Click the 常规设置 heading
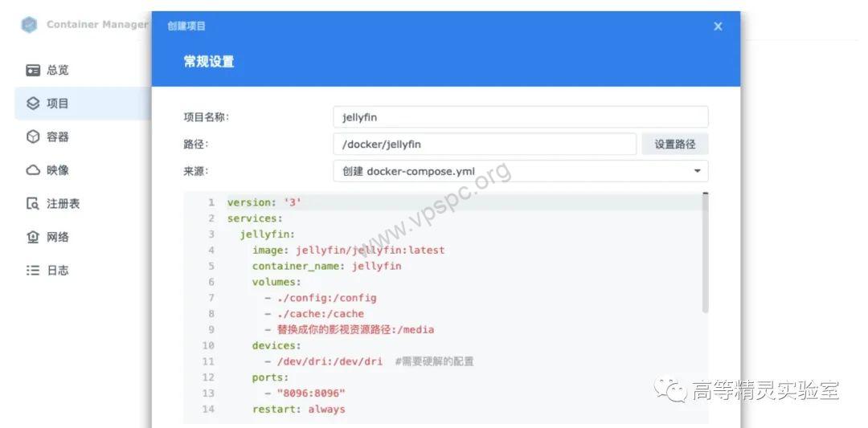The width and height of the screenshot is (868, 428). (x=209, y=61)
